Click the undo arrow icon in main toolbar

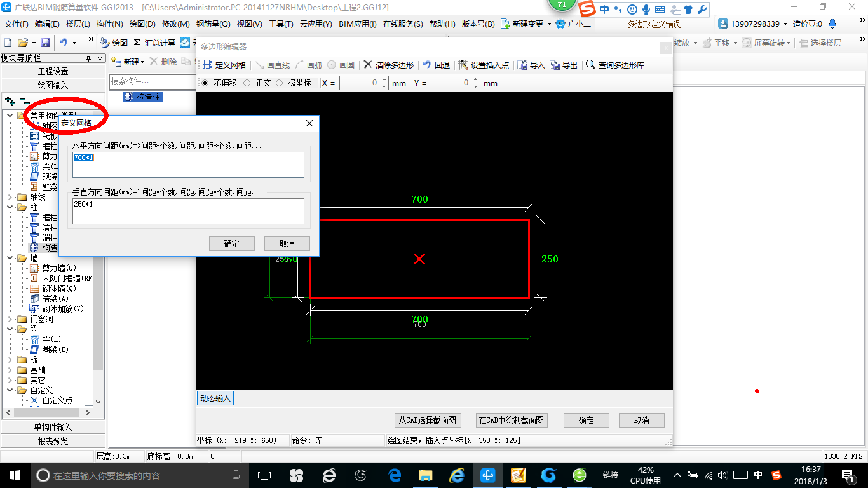click(63, 43)
